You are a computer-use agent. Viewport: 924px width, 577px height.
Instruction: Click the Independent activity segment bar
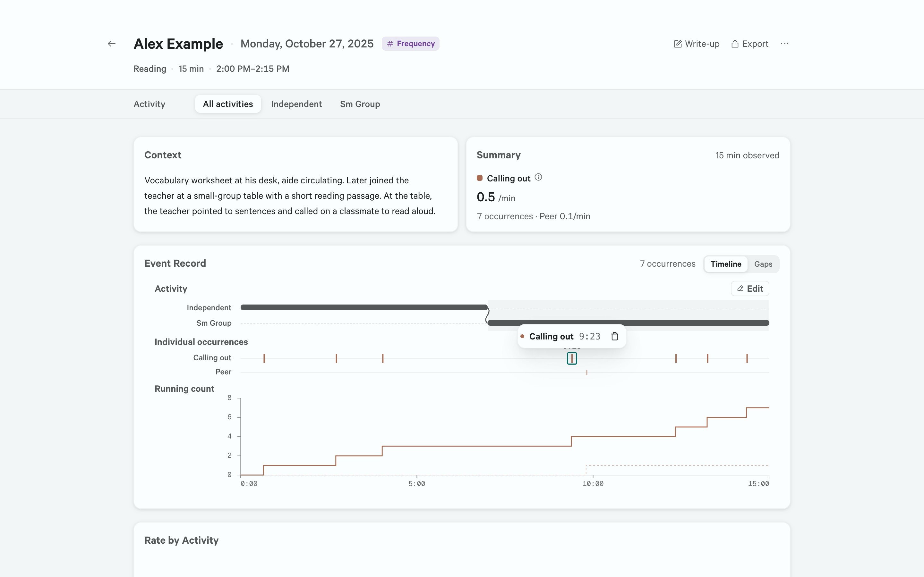click(x=364, y=308)
